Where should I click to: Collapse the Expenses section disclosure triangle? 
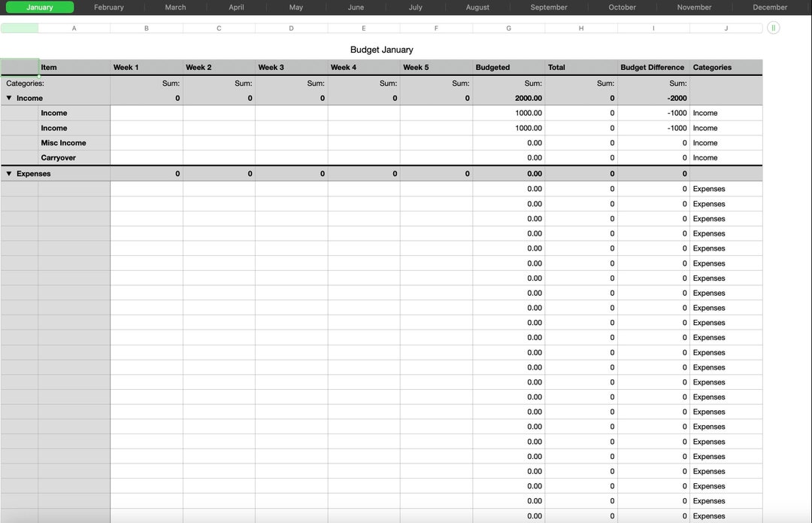(x=8, y=173)
